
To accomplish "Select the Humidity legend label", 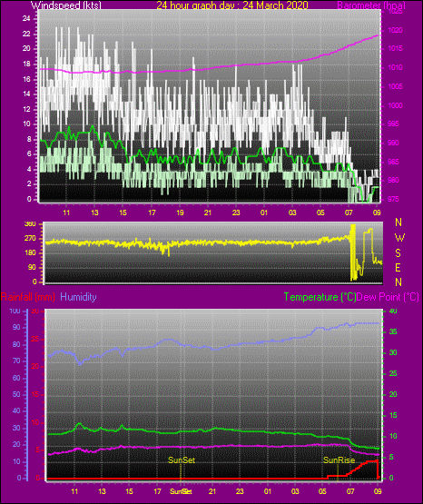I will (x=78, y=297).
